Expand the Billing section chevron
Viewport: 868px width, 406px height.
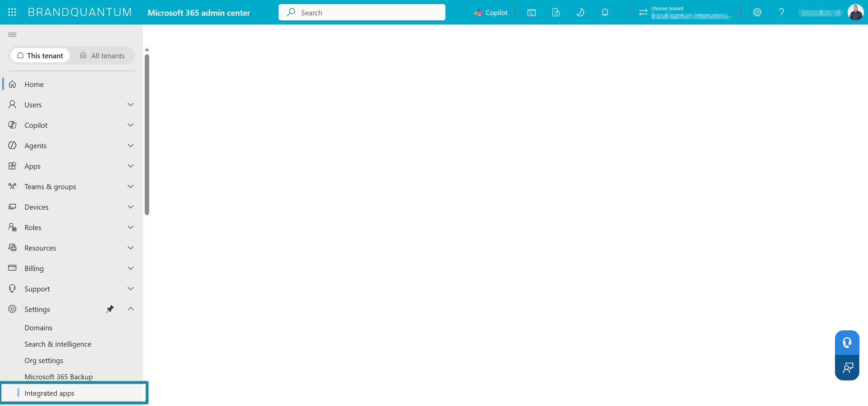130,268
